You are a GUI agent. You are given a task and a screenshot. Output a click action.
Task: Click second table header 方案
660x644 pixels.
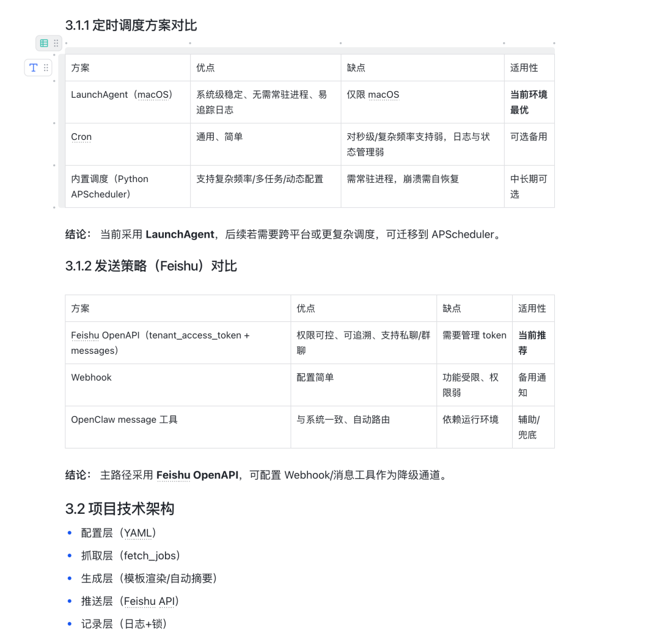click(178, 309)
